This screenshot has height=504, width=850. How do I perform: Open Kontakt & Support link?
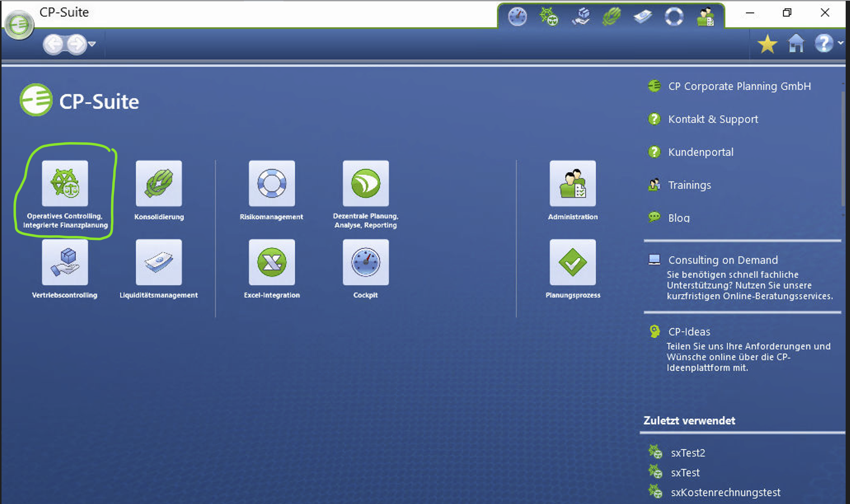713,119
